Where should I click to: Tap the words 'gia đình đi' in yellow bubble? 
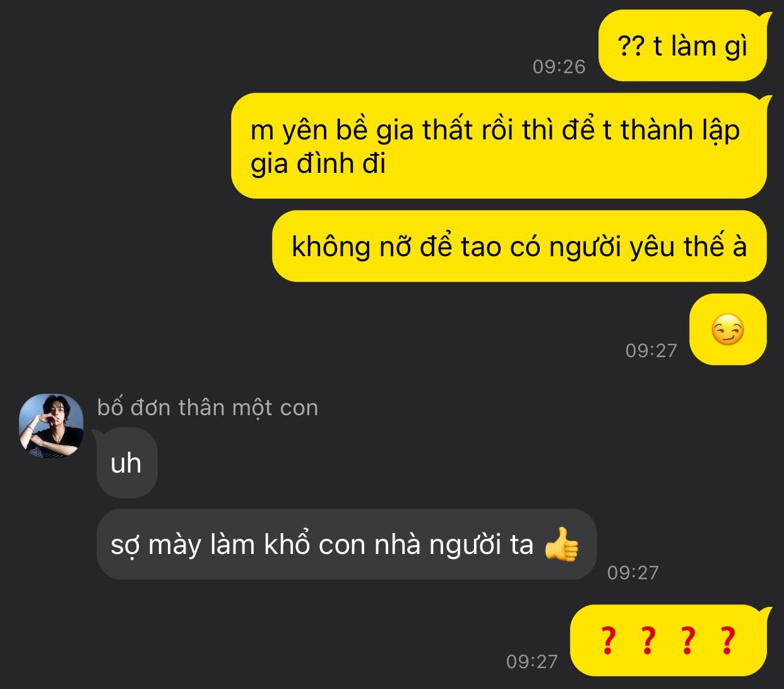point(318,164)
